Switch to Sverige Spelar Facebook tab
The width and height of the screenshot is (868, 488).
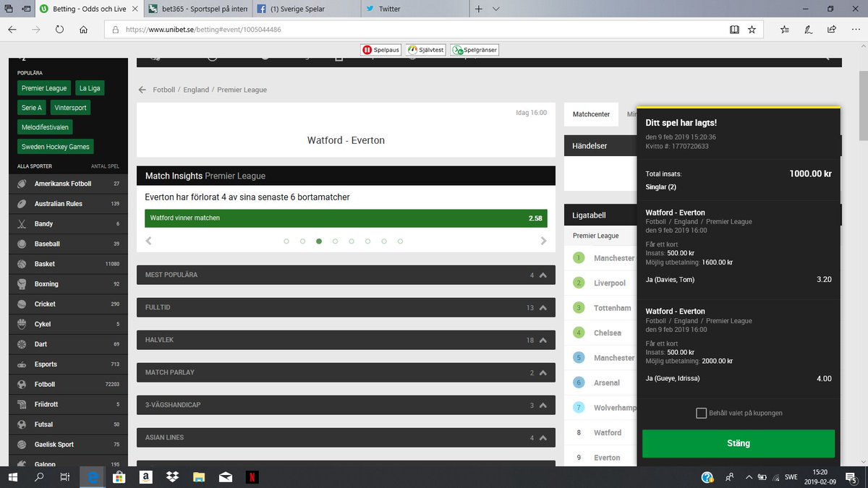click(x=305, y=9)
